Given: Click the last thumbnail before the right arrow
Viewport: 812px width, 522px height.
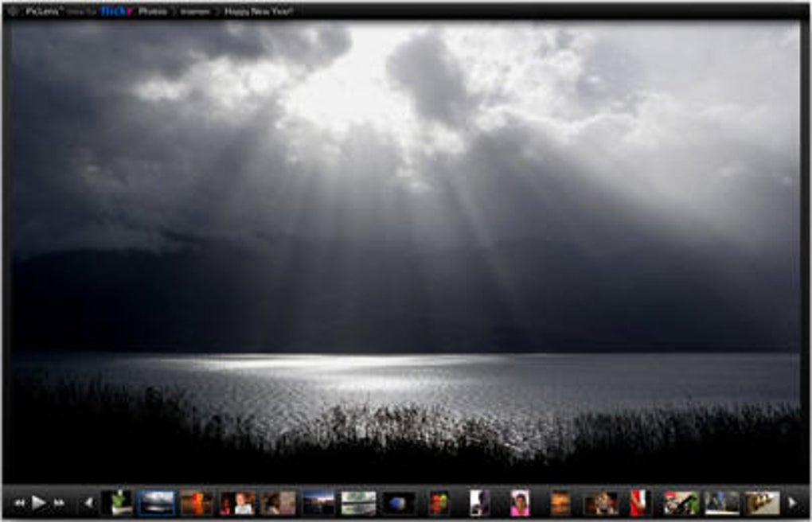Looking at the screenshot, I should (x=762, y=501).
